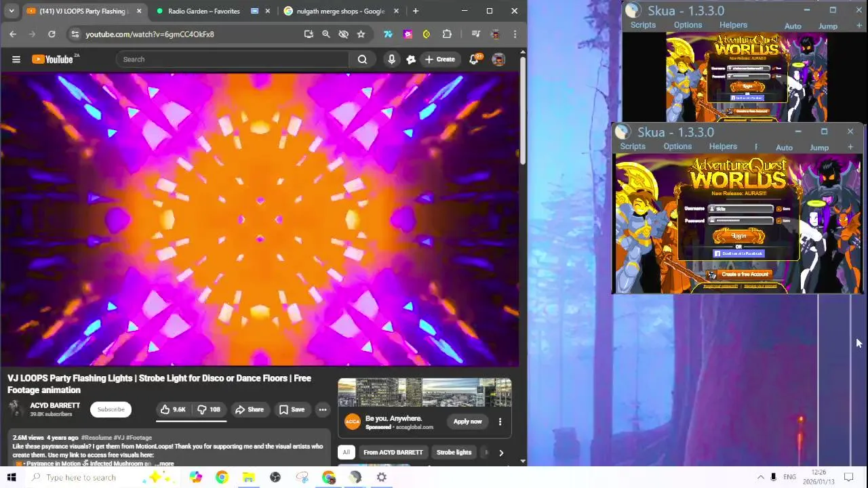Viewport: 868px width, 488px height.
Task: Open the Chrome extensions puzzle icon
Action: tap(447, 34)
